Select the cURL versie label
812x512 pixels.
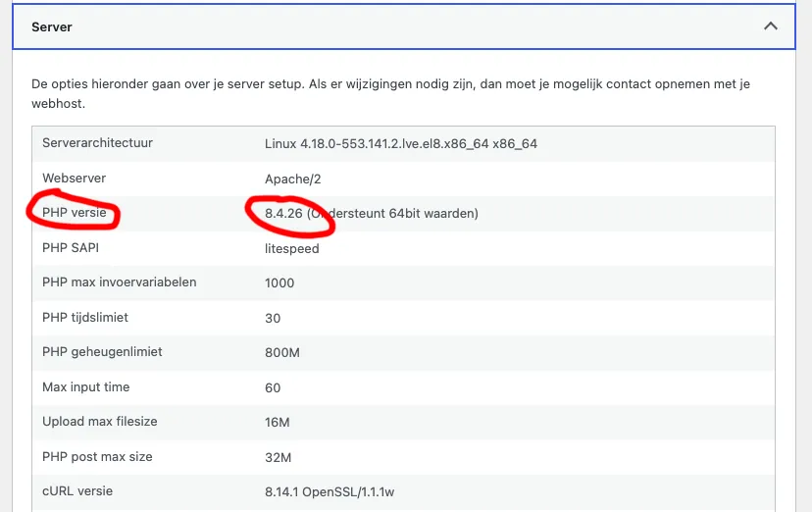point(77,490)
